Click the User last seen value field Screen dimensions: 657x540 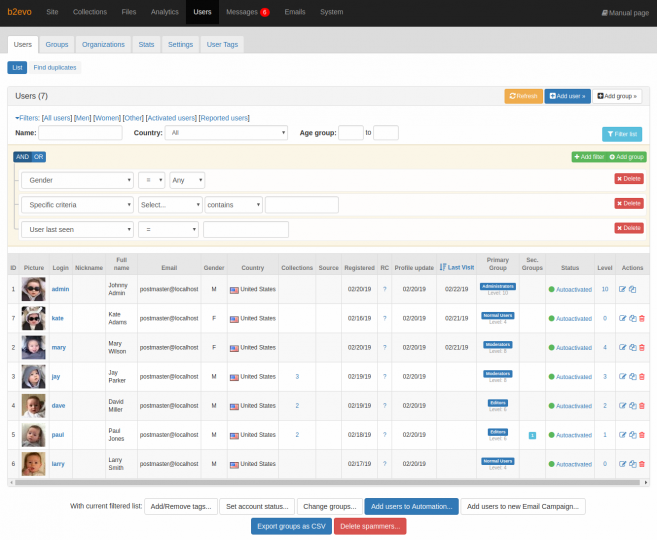246,230
